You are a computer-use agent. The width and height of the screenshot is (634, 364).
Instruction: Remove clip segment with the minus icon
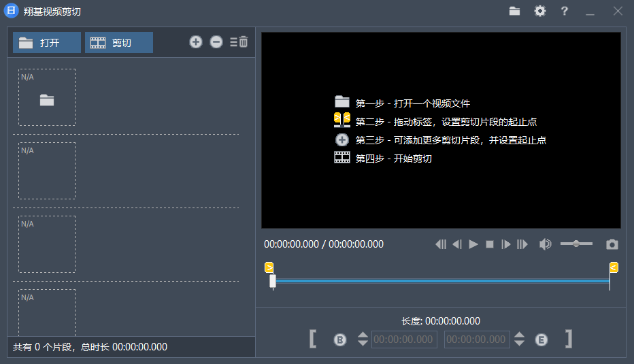point(216,42)
